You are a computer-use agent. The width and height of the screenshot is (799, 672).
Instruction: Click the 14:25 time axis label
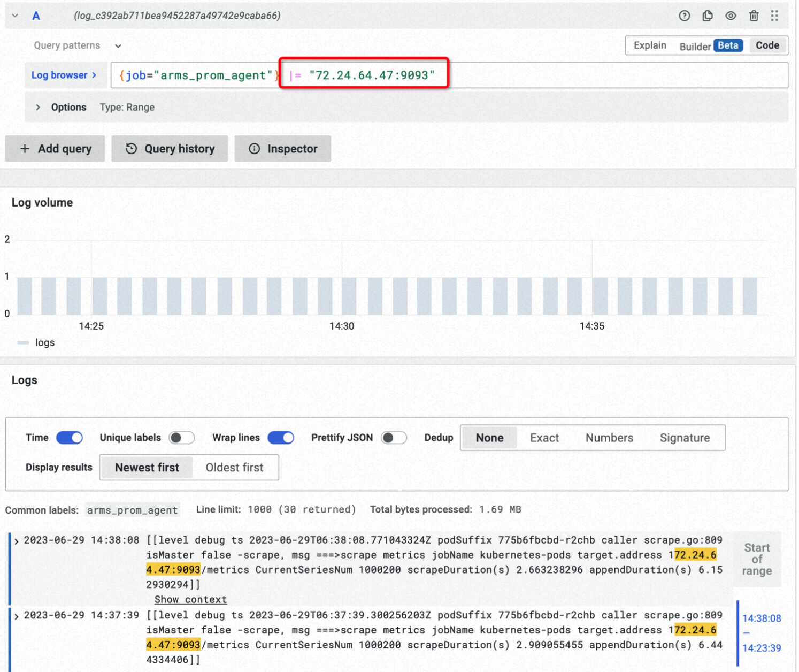91,326
